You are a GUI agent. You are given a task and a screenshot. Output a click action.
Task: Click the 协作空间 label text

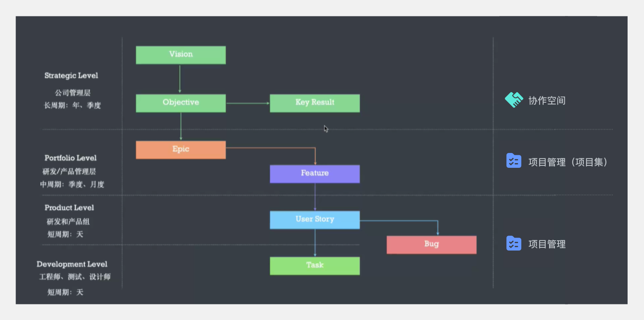(547, 101)
